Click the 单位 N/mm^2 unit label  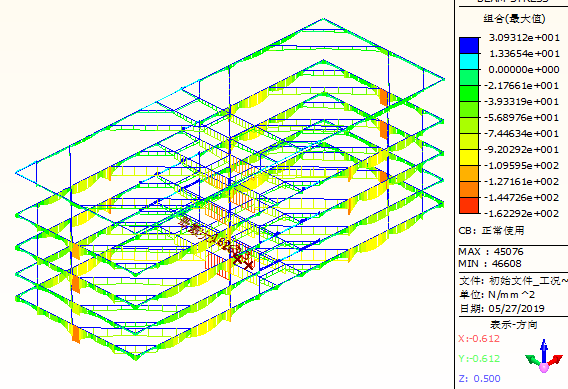tap(497, 294)
